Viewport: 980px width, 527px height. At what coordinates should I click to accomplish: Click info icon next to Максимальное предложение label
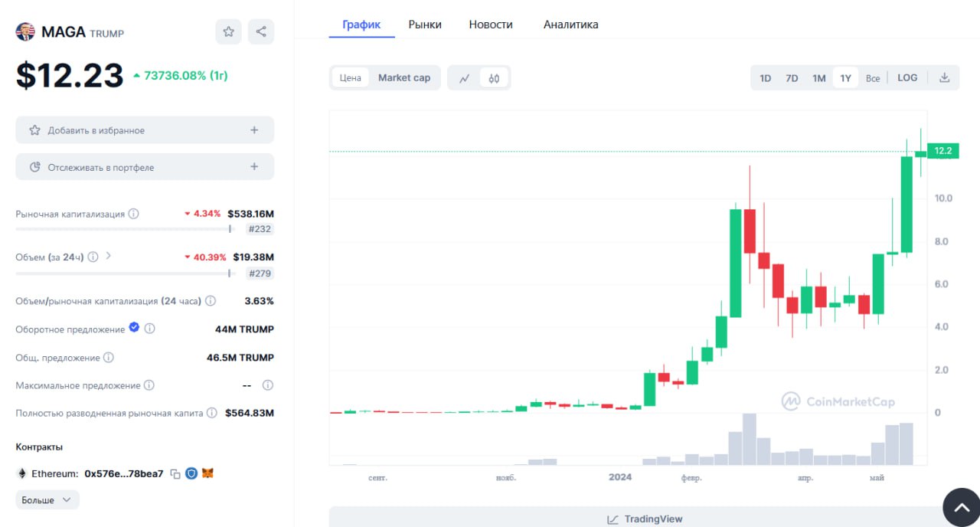[x=149, y=385]
